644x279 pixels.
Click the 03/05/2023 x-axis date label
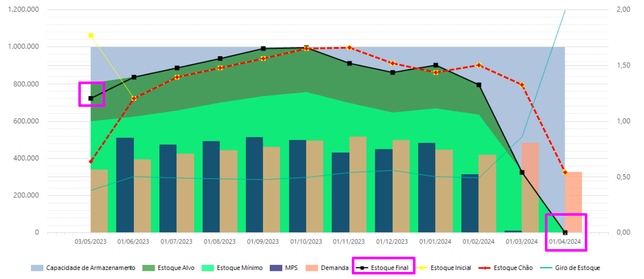coord(90,242)
